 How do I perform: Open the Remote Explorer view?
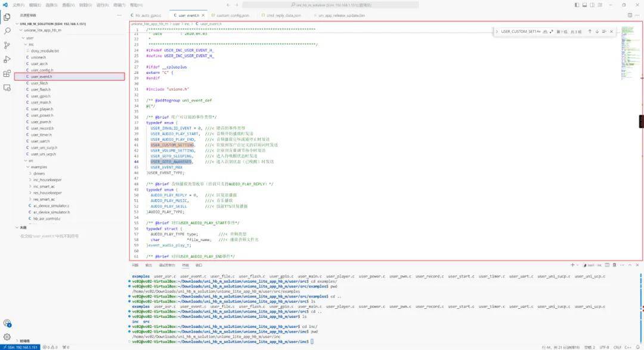(x=7, y=88)
